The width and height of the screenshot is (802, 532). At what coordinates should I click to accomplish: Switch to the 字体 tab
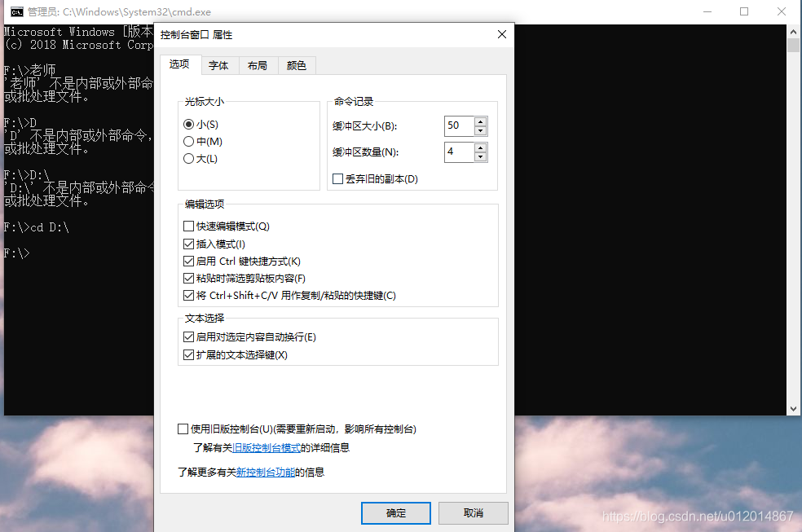coord(218,65)
